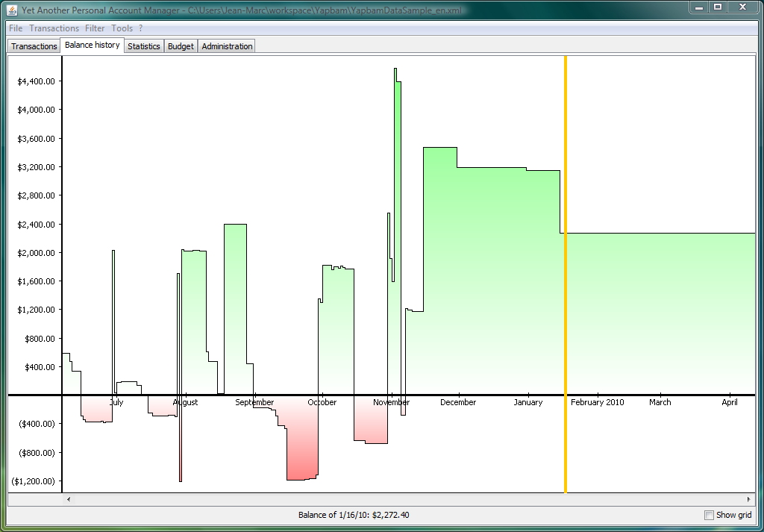764x532 pixels.
Task: Expand the Tools menu
Action: (122, 28)
